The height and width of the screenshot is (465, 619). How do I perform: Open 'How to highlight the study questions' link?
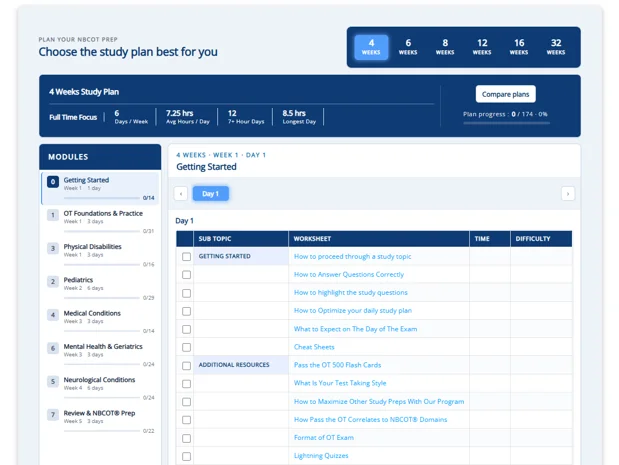pyautogui.click(x=351, y=292)
